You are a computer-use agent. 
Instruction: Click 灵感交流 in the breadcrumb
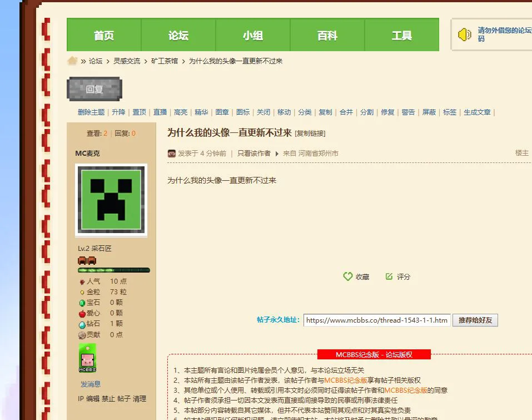tap(127, 61)
